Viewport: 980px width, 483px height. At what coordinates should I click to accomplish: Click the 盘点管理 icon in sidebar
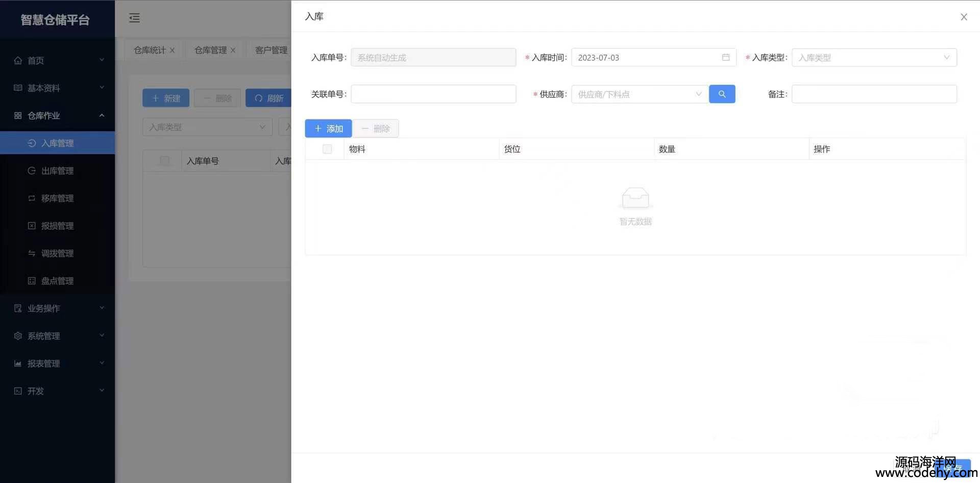[32, 281]
